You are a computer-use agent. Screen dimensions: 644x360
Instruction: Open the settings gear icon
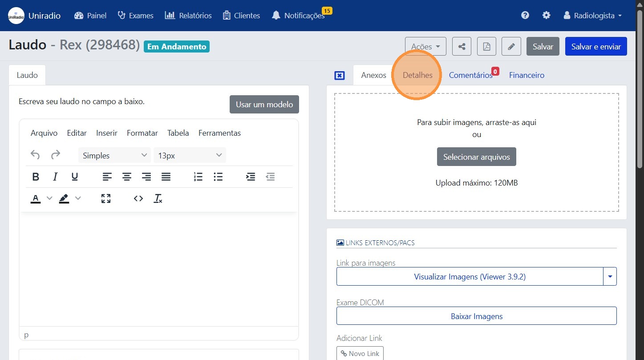coord(546,15)
